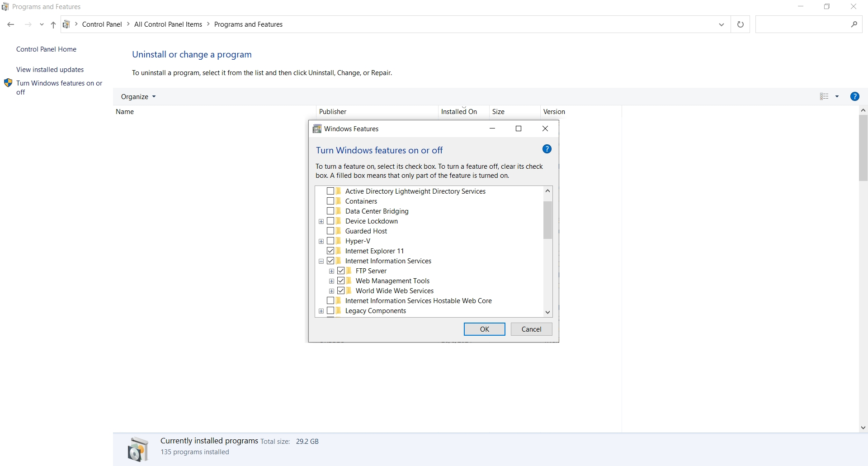This screenshot has width=868, height=466.
Task: Click the change view icon
Action: (x=824, y=96)
